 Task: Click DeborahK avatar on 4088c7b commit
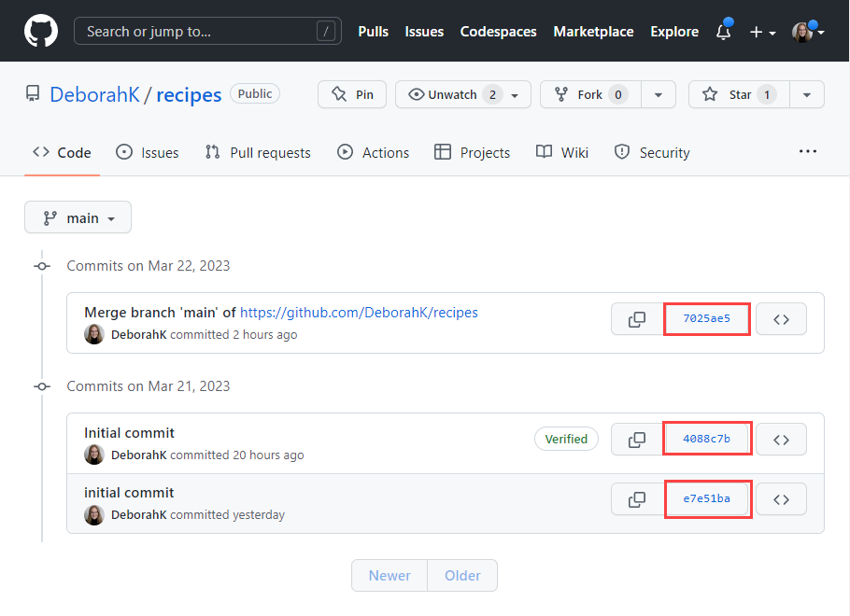pos(93,455)
